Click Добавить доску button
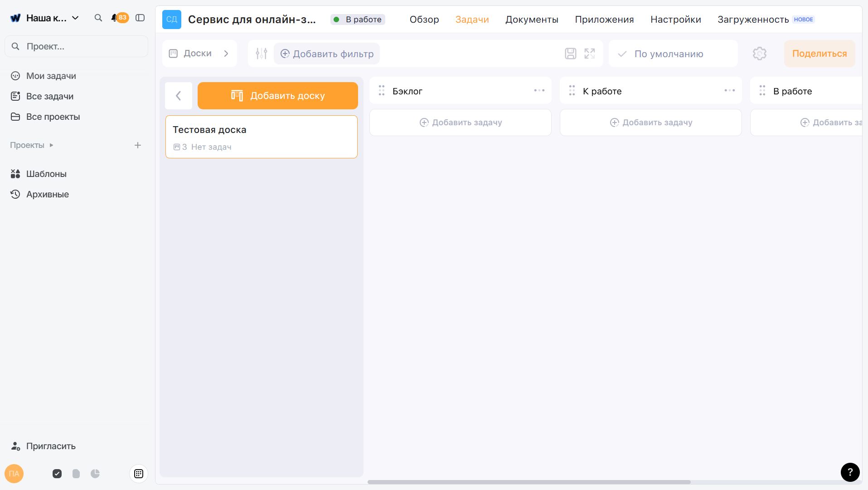The image size is (868, 490). coord(278,96)
